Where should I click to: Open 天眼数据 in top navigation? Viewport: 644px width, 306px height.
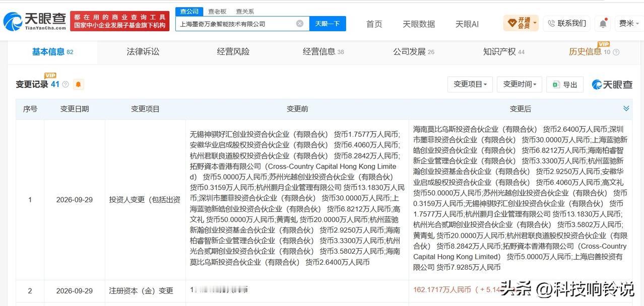(419, 24)
